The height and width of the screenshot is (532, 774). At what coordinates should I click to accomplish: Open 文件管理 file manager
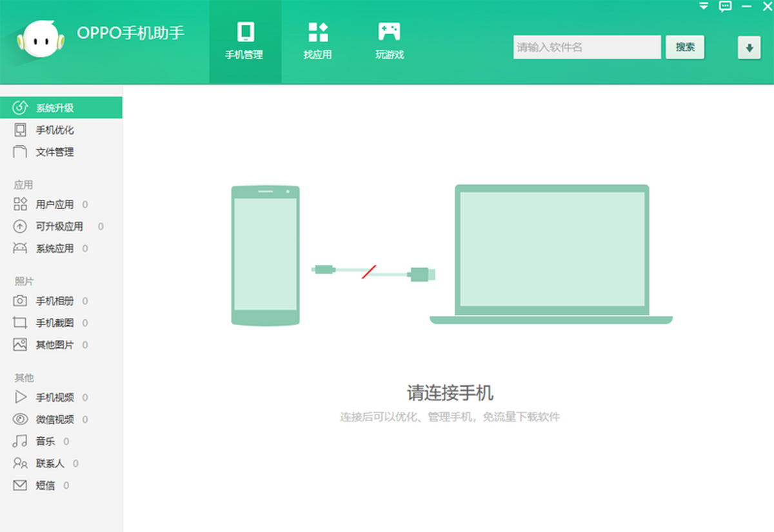tap(55, 152)
